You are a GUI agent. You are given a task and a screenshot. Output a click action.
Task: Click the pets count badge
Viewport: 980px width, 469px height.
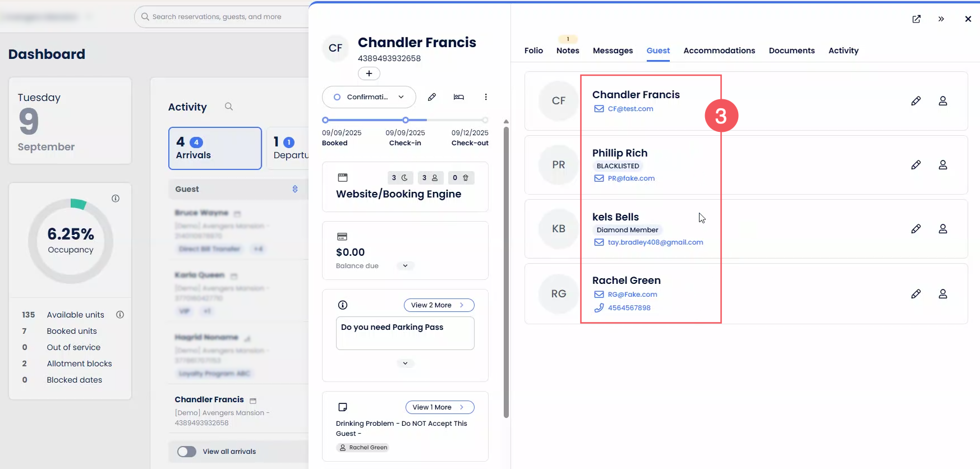pos(461,178)
